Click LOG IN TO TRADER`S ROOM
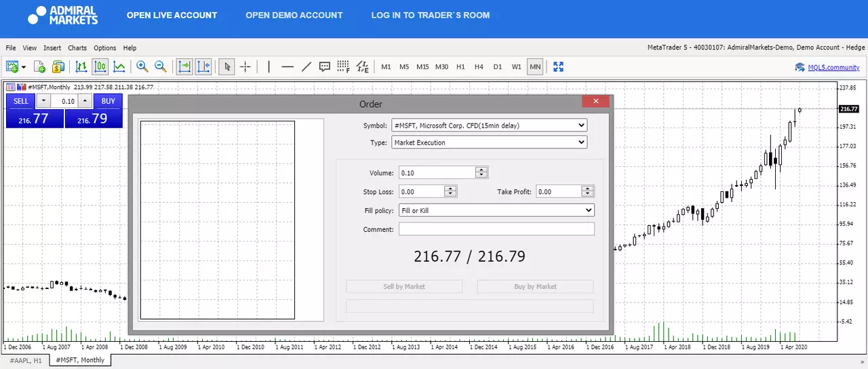This screenshot has width=868, height=369. [431, 15]
